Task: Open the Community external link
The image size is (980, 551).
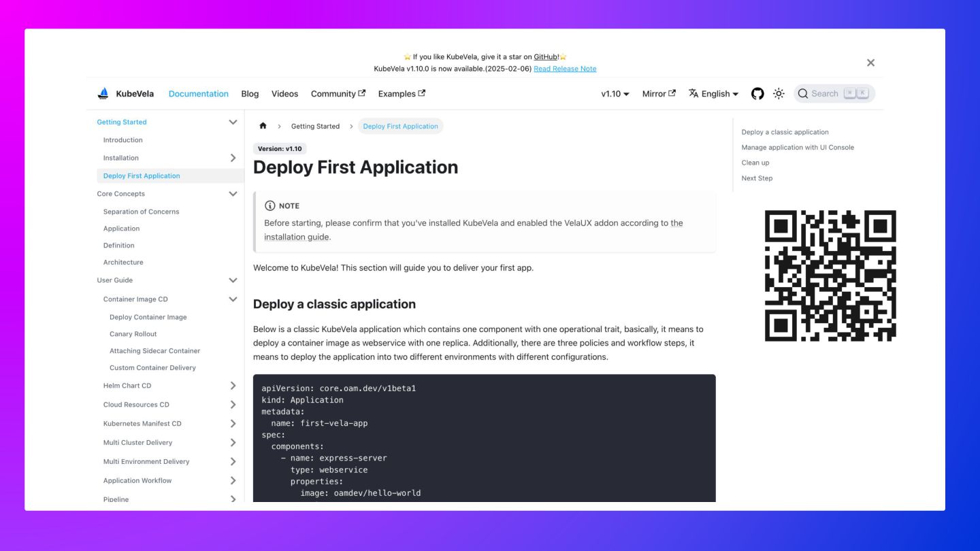Action: [x=338, y=94]
